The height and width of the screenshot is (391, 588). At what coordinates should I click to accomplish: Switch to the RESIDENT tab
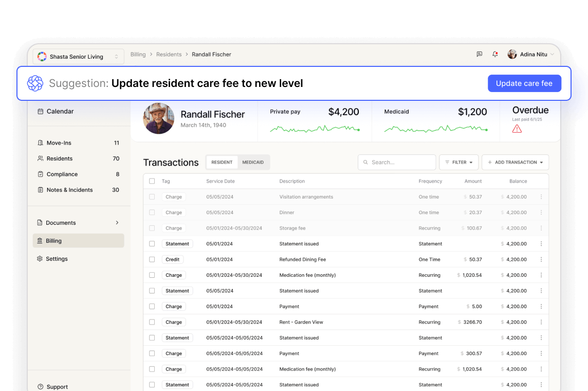pos(222,163)
